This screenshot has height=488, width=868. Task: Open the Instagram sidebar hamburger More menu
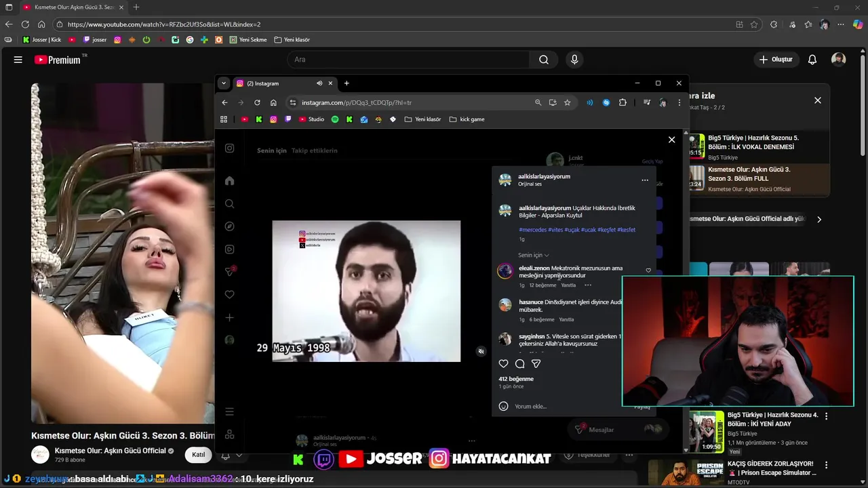pyautogui.click(x=229, y=411)
